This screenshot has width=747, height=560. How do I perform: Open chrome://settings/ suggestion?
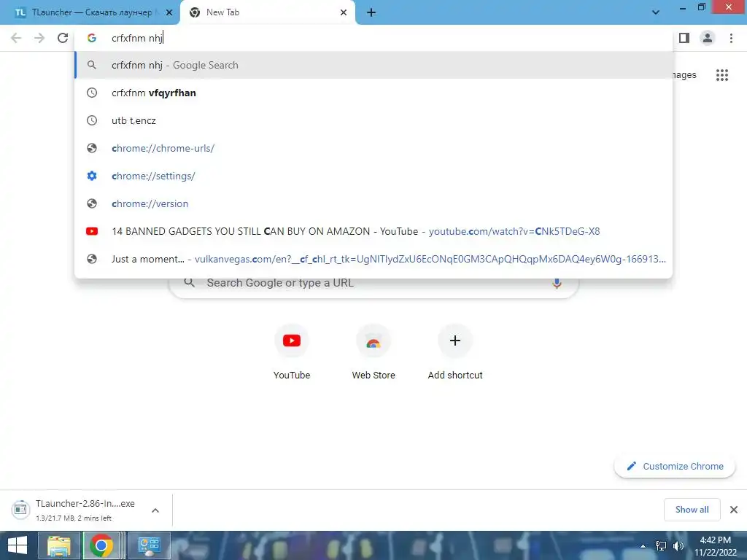click(x=373, y=176)
